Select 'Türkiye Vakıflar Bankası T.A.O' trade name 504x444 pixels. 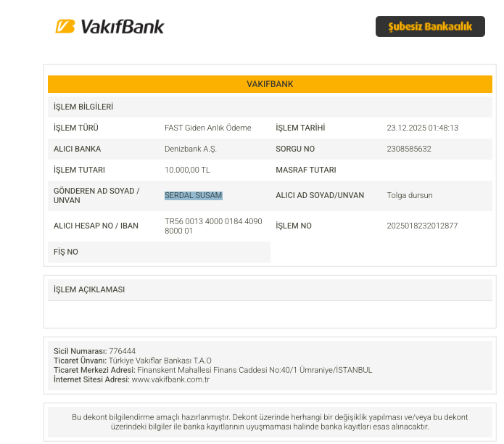point(160,361)
